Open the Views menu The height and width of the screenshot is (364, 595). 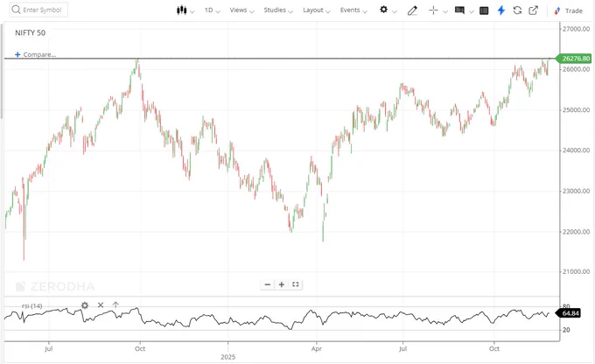(241, 10)
